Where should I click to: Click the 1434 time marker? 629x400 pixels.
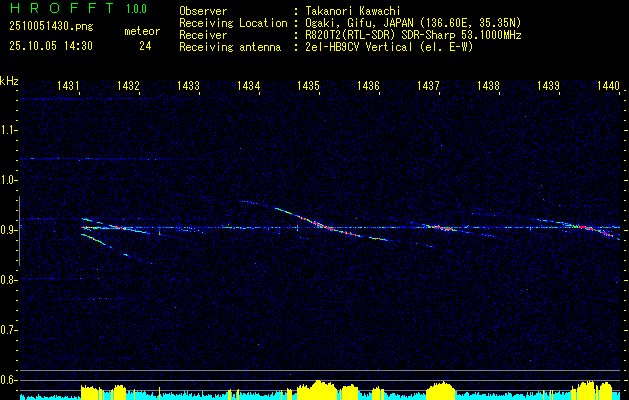248,85
